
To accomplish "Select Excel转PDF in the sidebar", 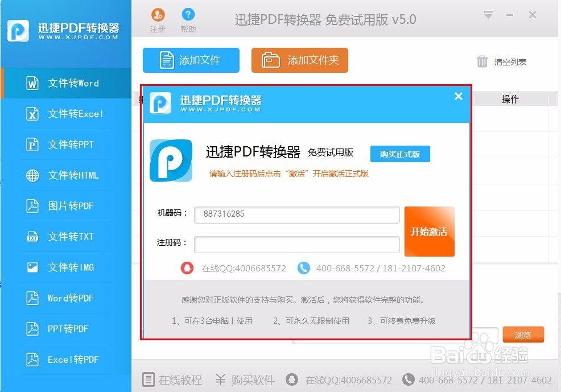I will (x=66, y=360).
